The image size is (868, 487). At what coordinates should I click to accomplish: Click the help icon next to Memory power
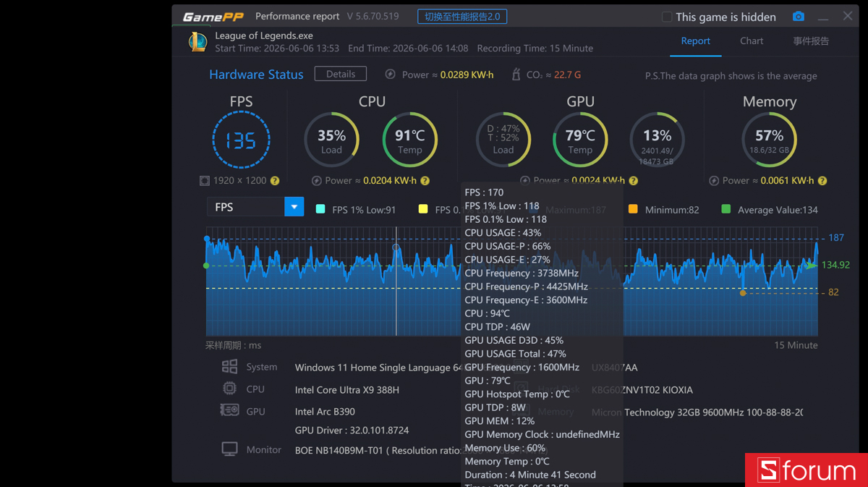(822, 181)
